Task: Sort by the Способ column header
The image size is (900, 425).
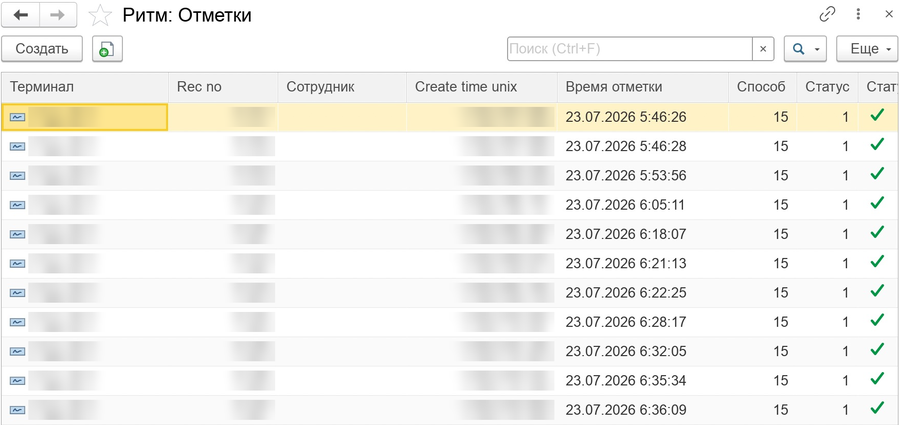Action: point(763,87)
